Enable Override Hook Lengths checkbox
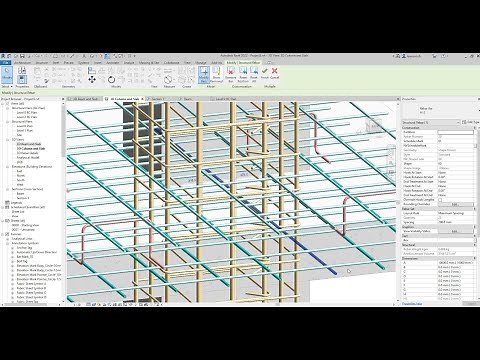 440,200
